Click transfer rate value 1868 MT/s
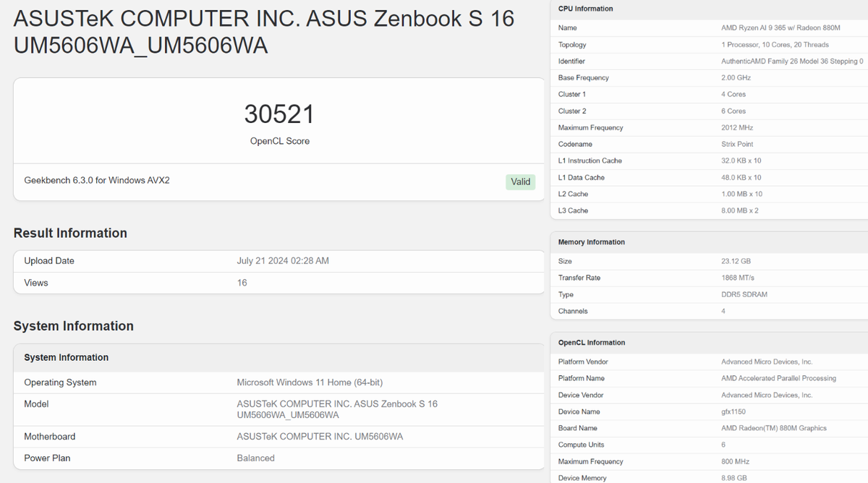868x483 pixels. click(x=738, y=278)
